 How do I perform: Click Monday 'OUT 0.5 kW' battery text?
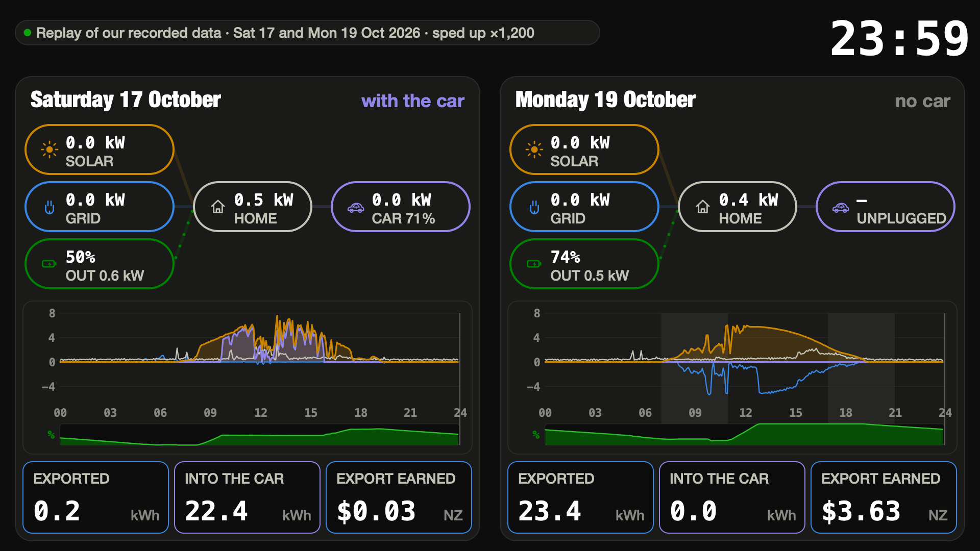coord(590,276)
